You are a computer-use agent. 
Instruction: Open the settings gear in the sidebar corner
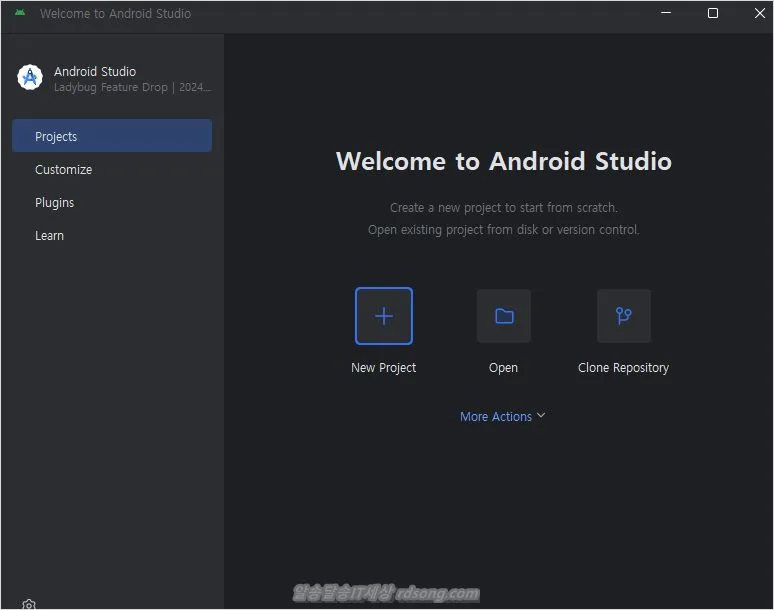[29, 604]
